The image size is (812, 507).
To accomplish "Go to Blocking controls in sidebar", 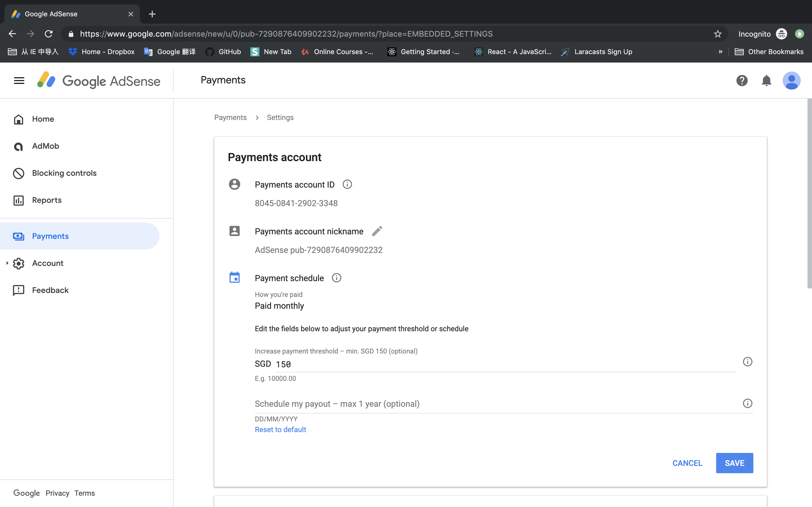I will tap(64, 173).
